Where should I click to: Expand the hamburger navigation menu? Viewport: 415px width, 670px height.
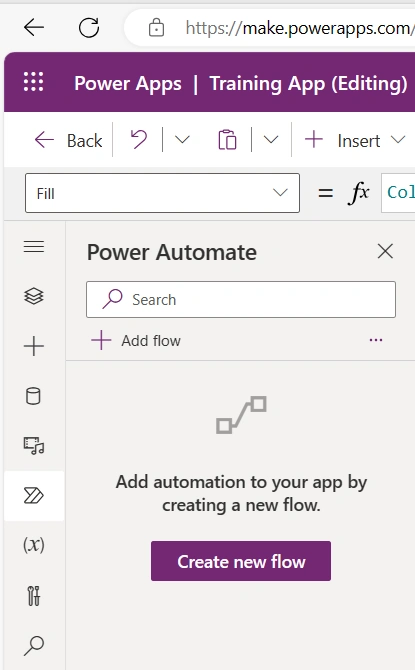[34, 247]
